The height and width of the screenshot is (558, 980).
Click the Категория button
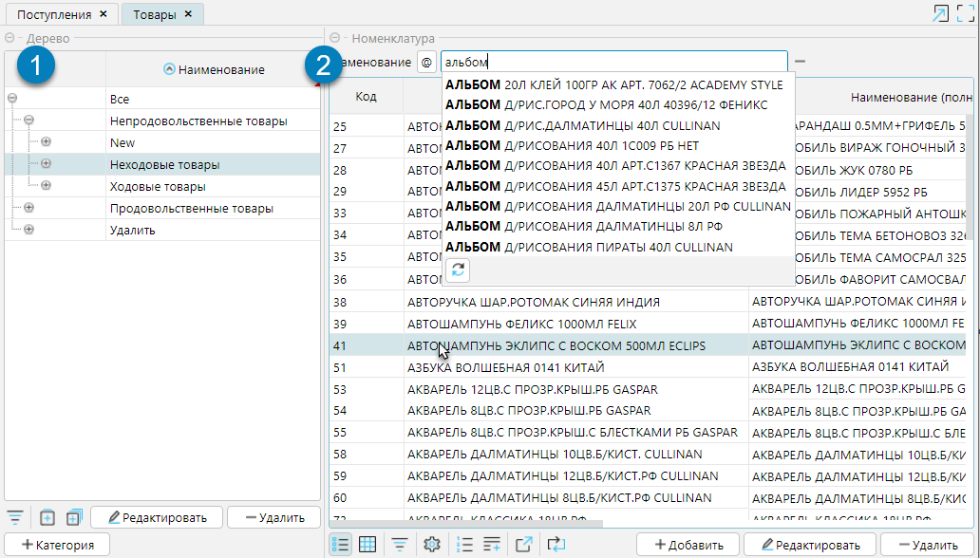pos(57,545)
